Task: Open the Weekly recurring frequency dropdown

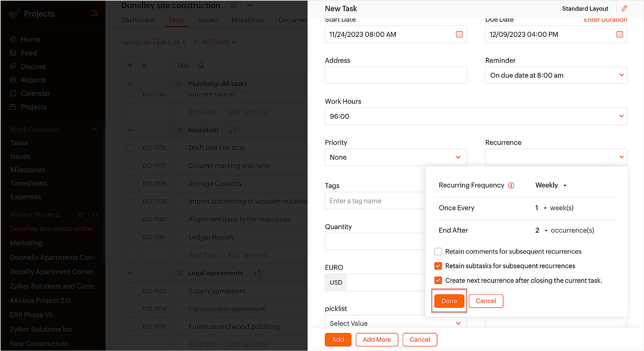Action: 551,185
